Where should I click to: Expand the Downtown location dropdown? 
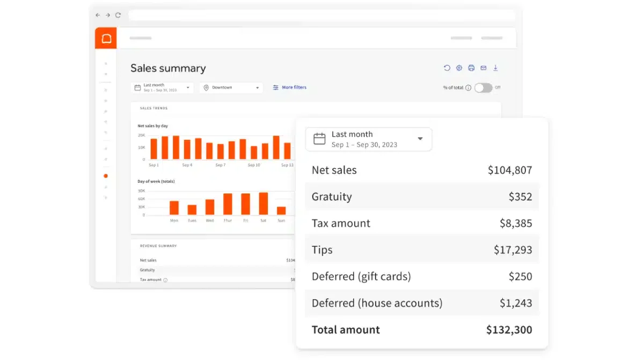pos(231,87)
